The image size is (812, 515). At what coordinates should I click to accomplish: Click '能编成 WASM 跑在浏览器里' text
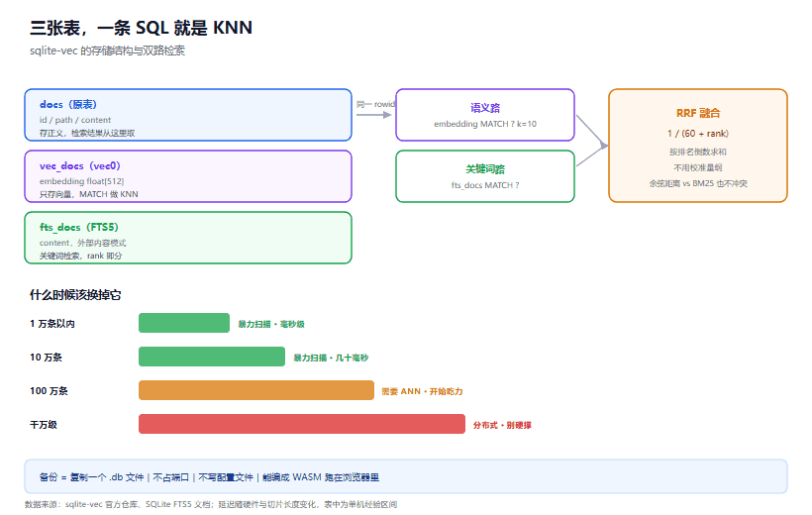click(321, 477)
